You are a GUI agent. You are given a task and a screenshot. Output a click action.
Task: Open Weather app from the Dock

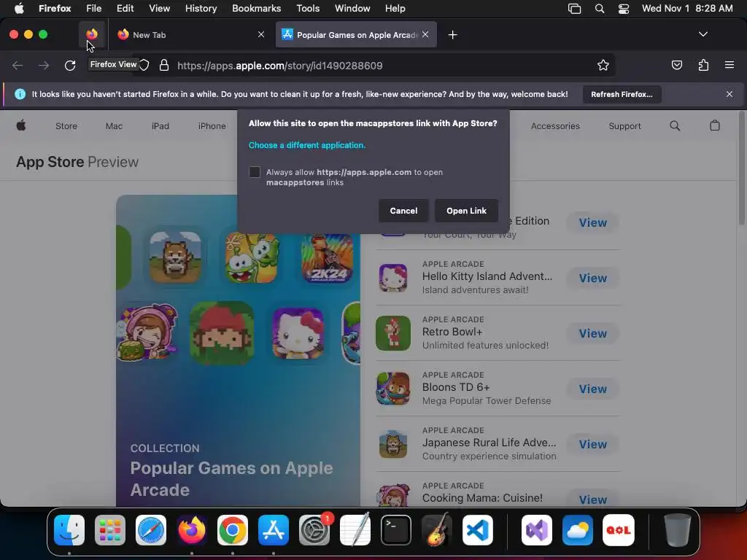(578, 530)
